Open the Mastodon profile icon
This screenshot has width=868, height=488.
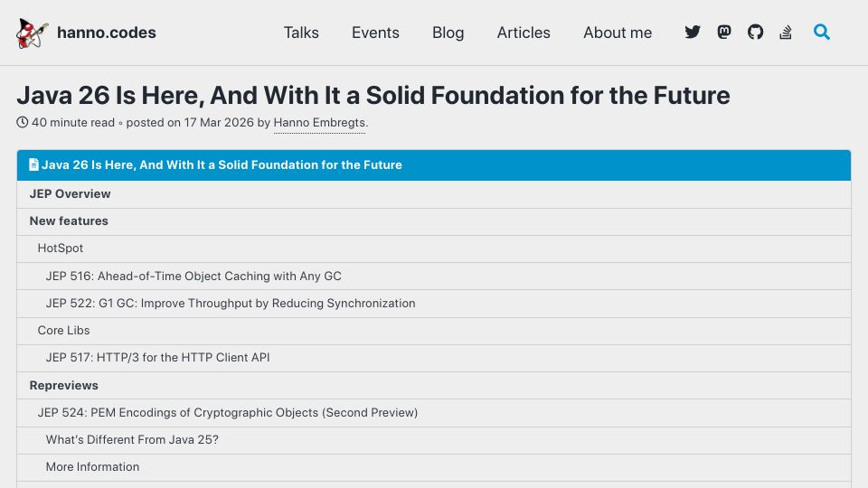[724, 33]
